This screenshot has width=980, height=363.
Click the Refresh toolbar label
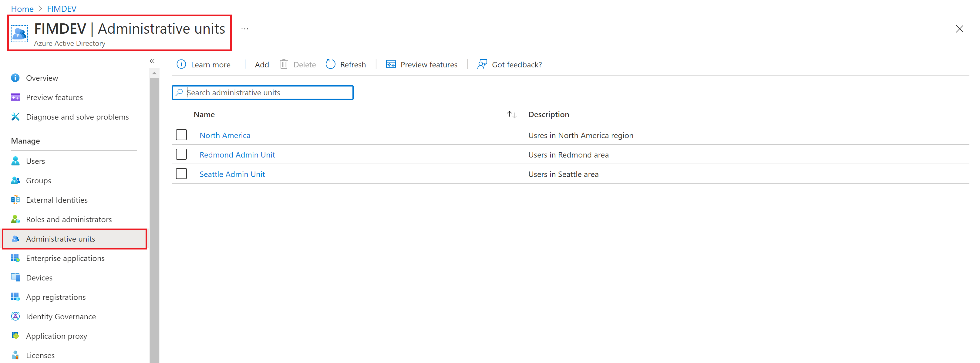click(353, 65)
